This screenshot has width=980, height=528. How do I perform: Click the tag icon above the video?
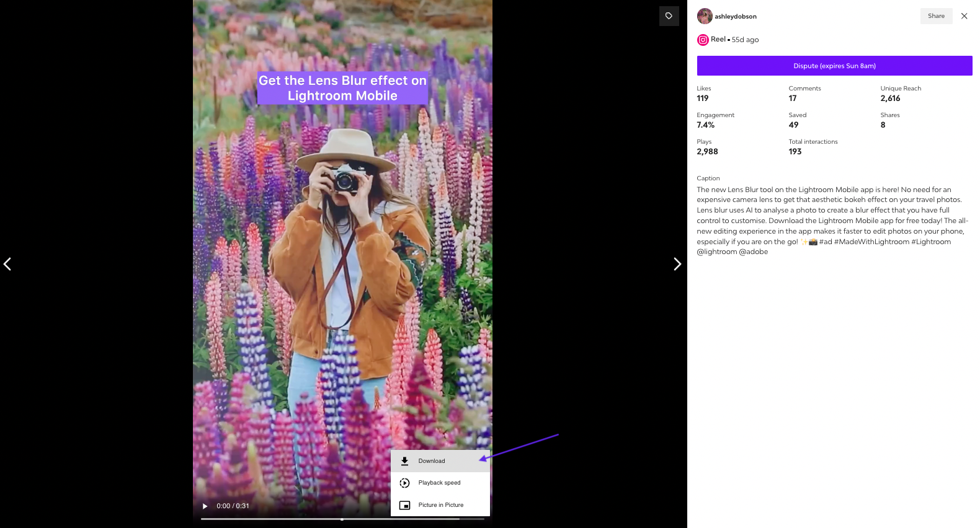point(669,16)
